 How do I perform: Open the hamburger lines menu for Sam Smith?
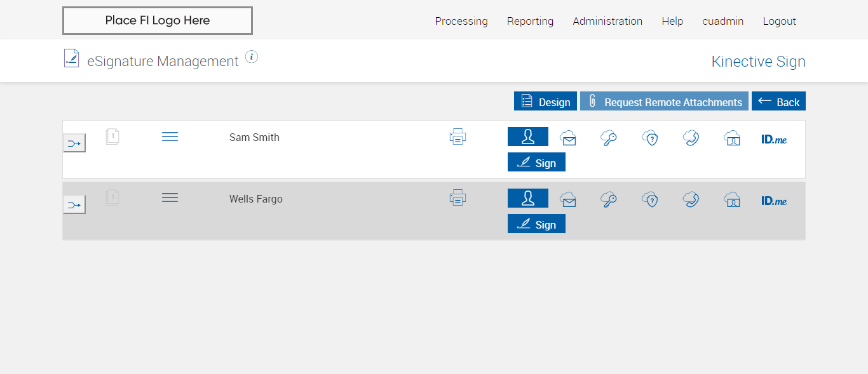170,137
